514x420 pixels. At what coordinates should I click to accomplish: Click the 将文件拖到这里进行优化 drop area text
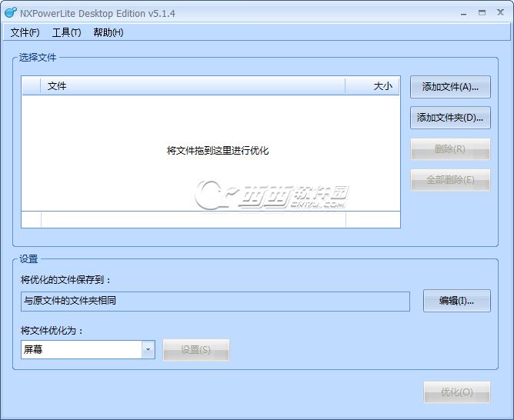[218, 150]
